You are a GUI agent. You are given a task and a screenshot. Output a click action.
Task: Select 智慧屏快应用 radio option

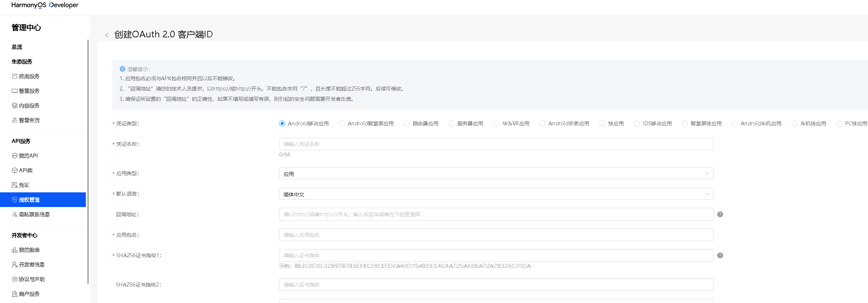click(685, 123)
